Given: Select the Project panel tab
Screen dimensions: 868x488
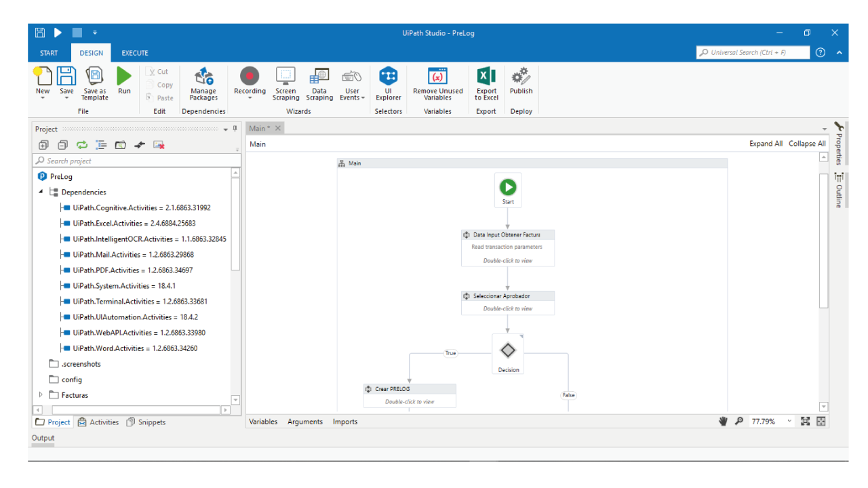Looking at the screenshot, I should [53, 422].
